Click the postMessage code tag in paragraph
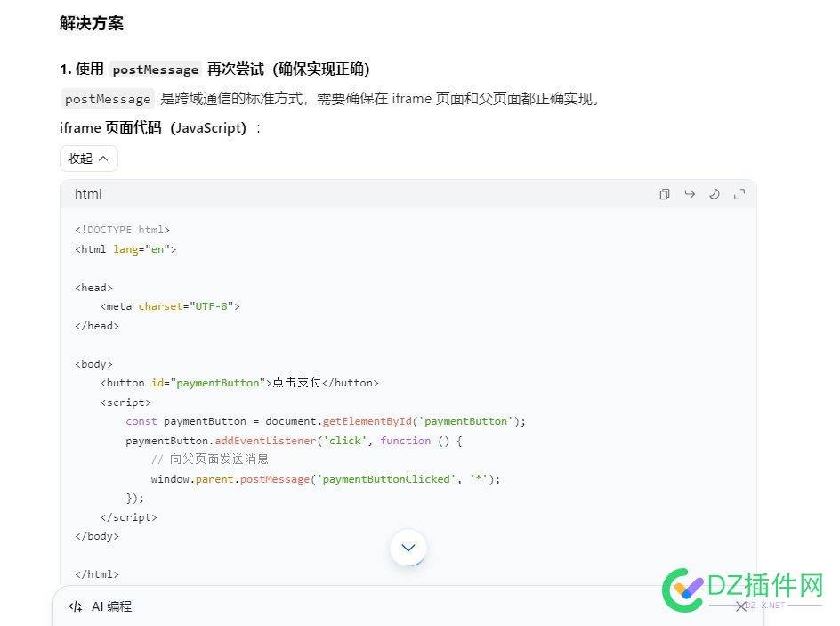The height and width of the screenshot is (626, 840). pos(108,99)
